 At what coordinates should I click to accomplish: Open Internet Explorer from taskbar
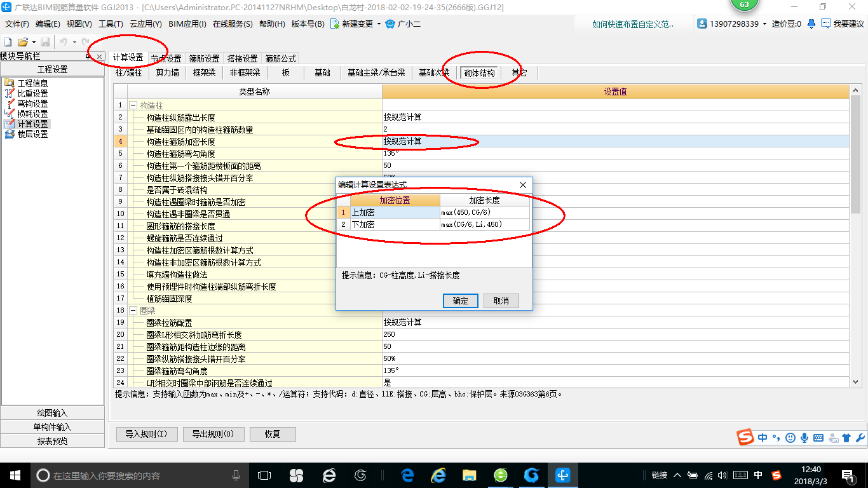coord(438,475)
